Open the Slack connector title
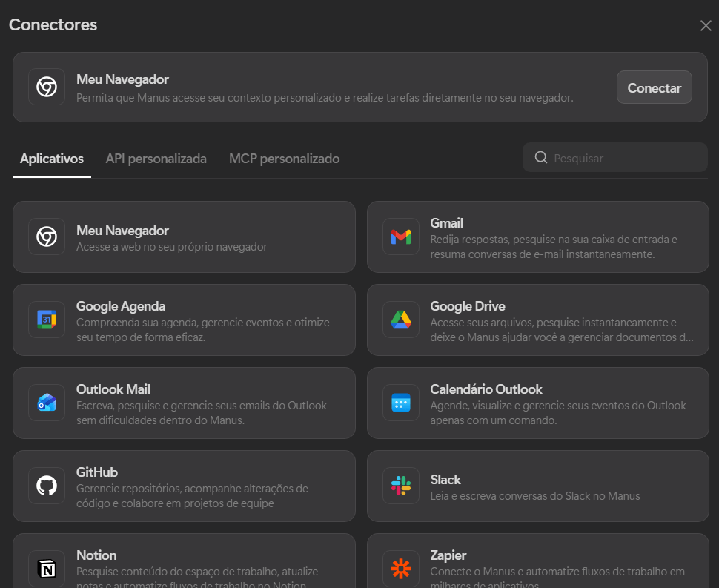Screen dimensions: 719x588 point(445,480)
